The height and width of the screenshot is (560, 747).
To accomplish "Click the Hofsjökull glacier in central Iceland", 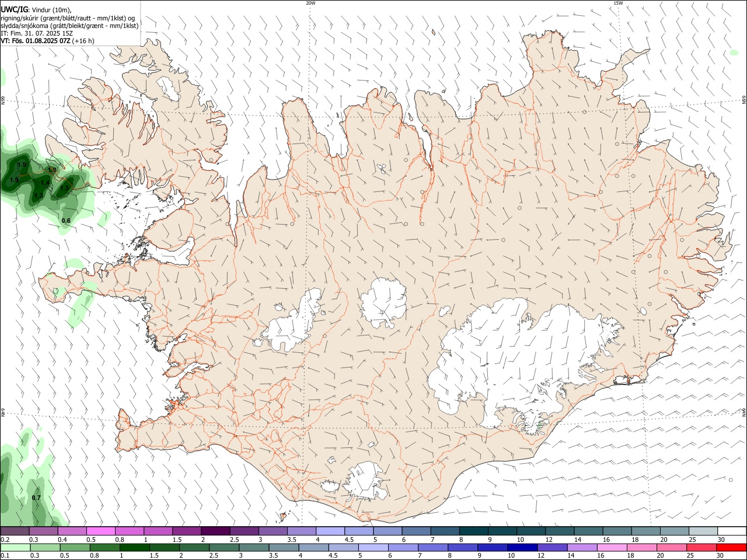I will click(383, 303).
